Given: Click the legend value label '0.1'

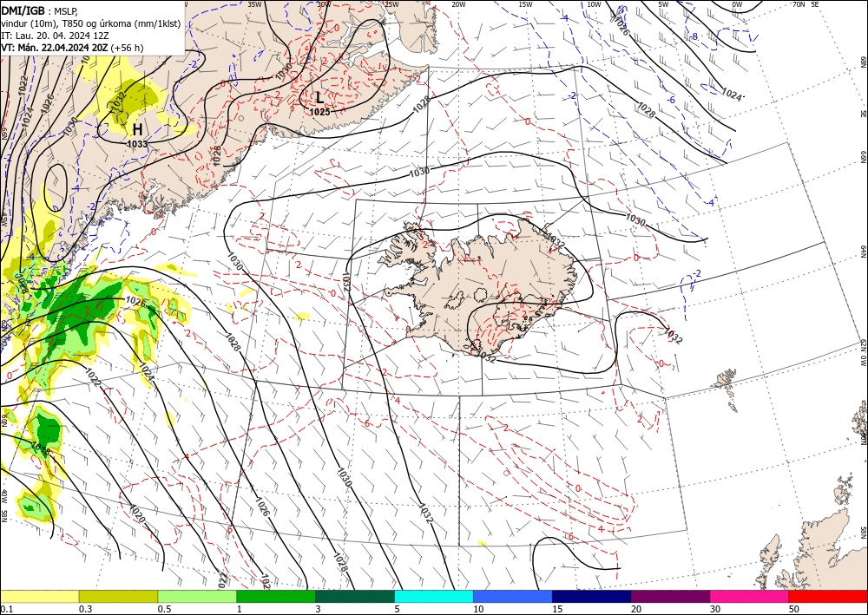Looking at the screenshot, I should coord(7,609).
